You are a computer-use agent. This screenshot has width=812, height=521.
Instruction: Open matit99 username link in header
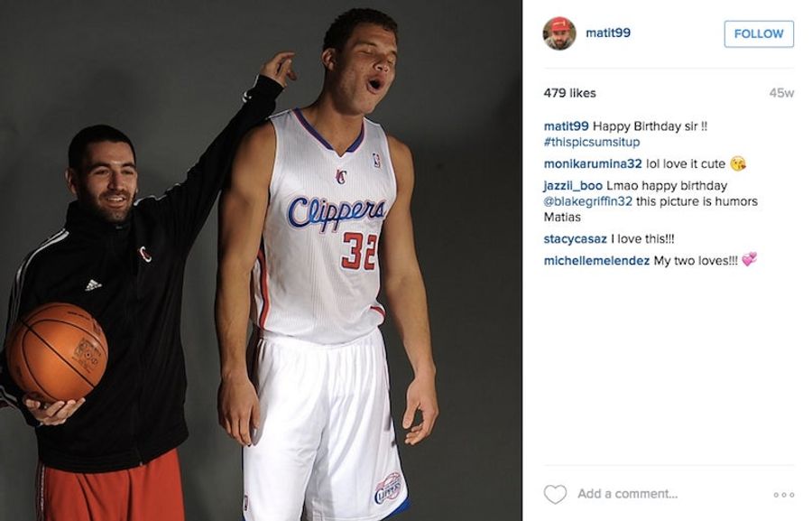coord(608,33)
